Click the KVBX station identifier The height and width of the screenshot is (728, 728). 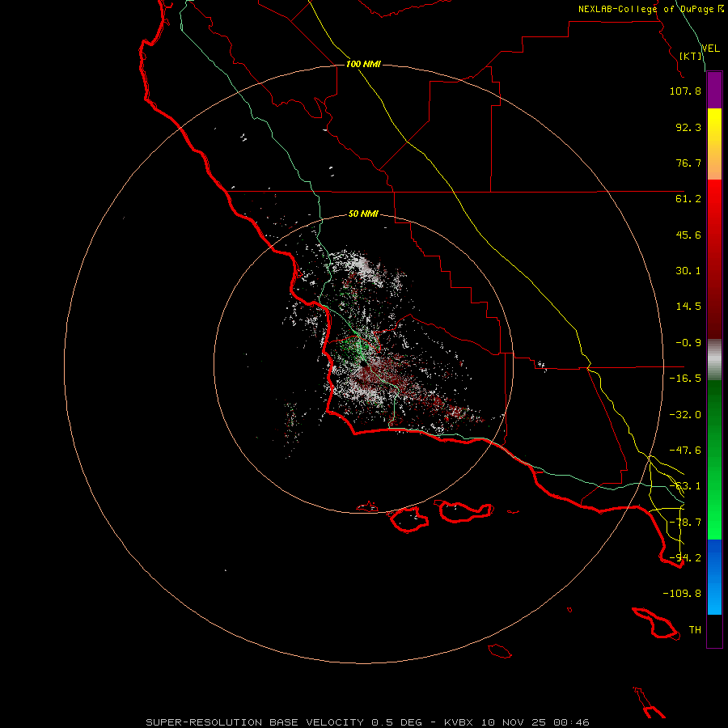[459, 722]
